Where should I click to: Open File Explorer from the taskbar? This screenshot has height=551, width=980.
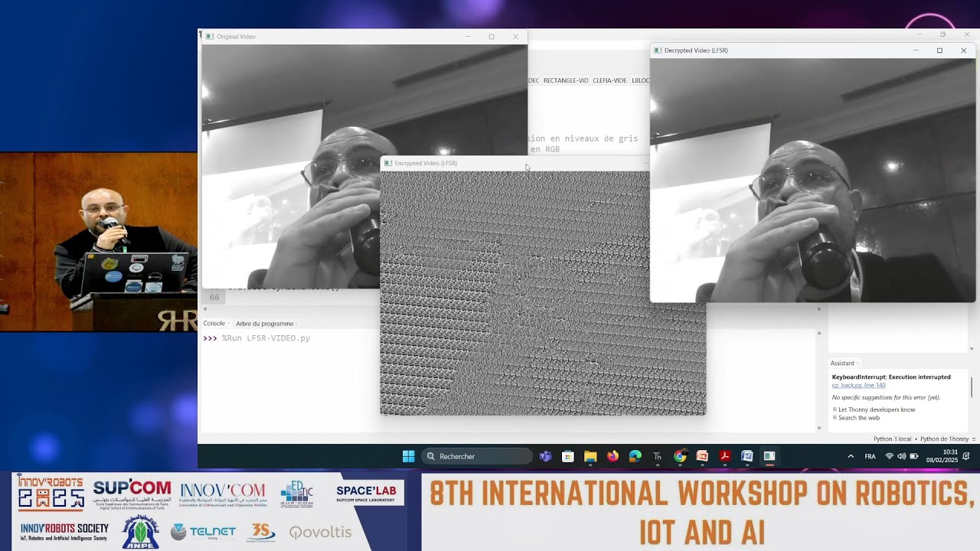coord(590,456)
